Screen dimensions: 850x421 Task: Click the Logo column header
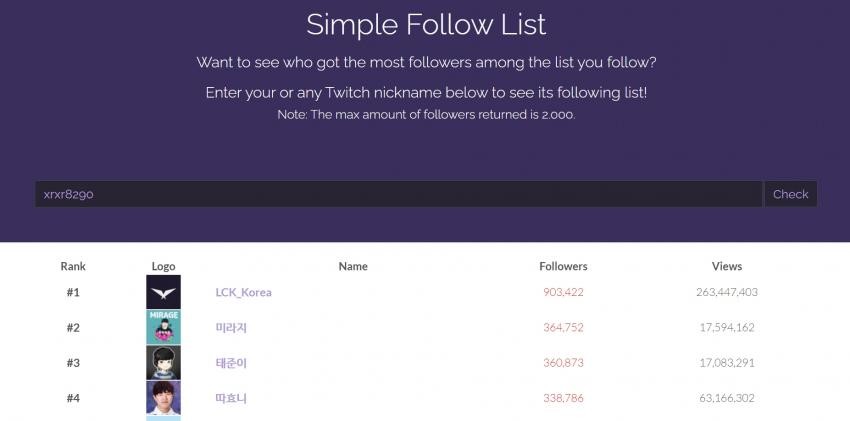pos(163,267)
